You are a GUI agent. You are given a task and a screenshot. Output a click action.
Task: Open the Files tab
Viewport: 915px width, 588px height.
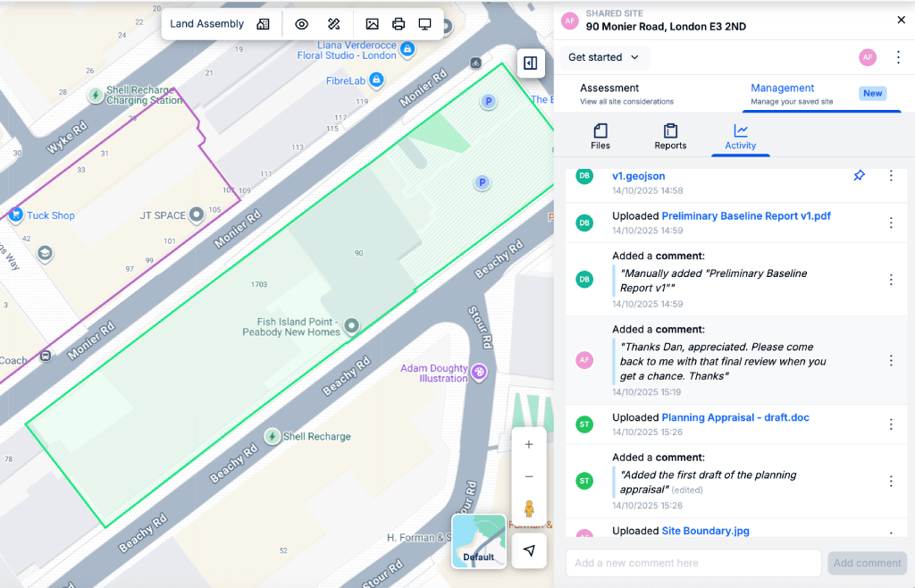pos(600,136)
